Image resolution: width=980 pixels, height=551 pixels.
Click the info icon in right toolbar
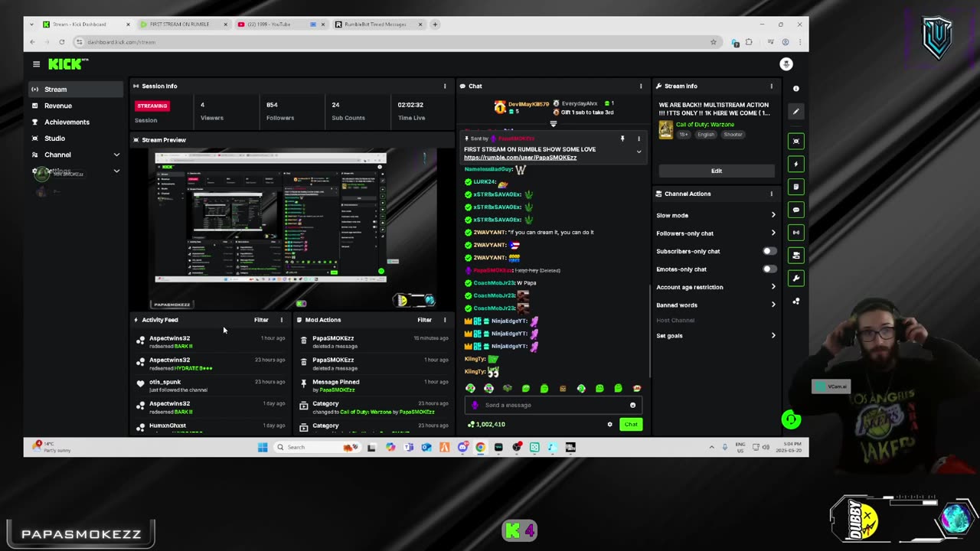[795, 89]
